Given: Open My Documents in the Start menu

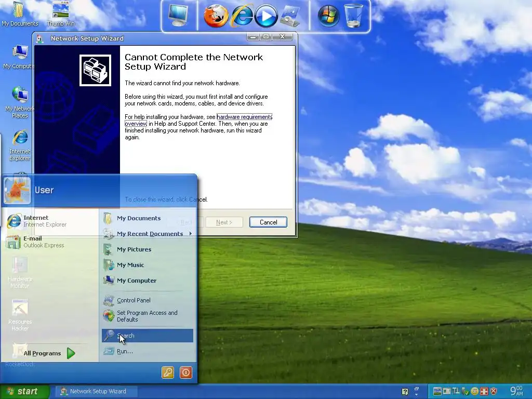Looking at the screenshot, I should 147,218.
